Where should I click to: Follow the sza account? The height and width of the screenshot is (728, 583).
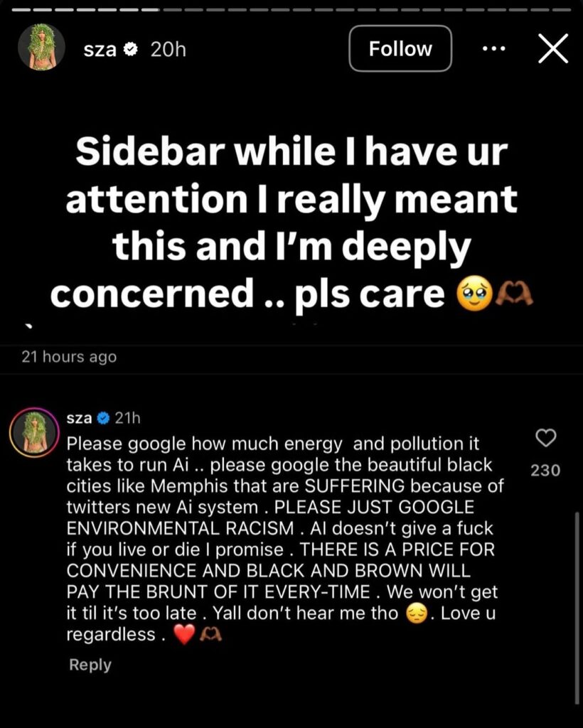(400, 48)
